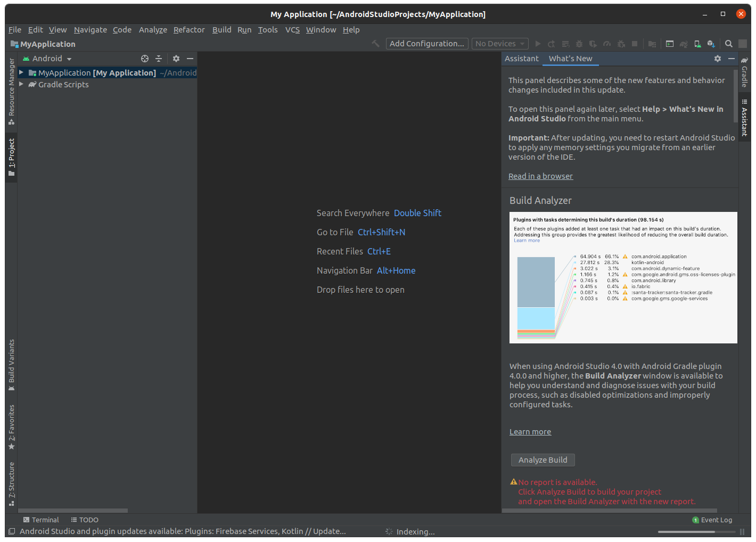
Task: Open the No Devices dropdown
Action: (499, 44)
